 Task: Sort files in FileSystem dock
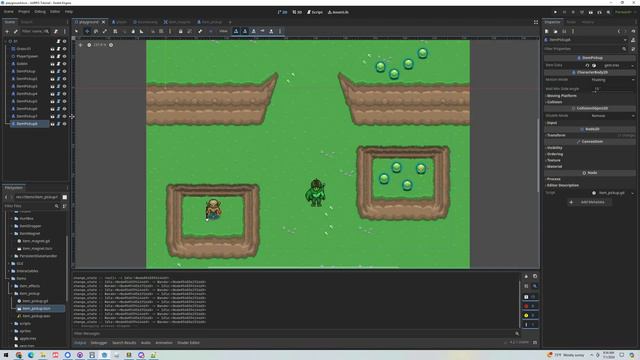64,206
